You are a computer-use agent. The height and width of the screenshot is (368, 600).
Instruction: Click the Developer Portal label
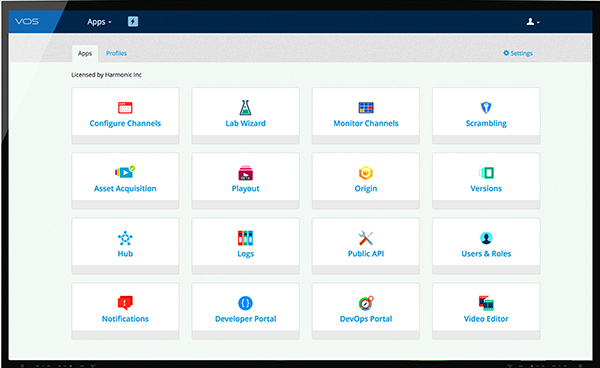245,319
